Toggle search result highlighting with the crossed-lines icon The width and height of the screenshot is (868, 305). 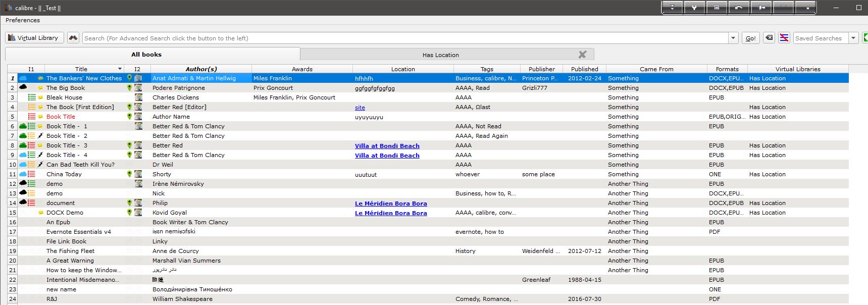point(784,38)
